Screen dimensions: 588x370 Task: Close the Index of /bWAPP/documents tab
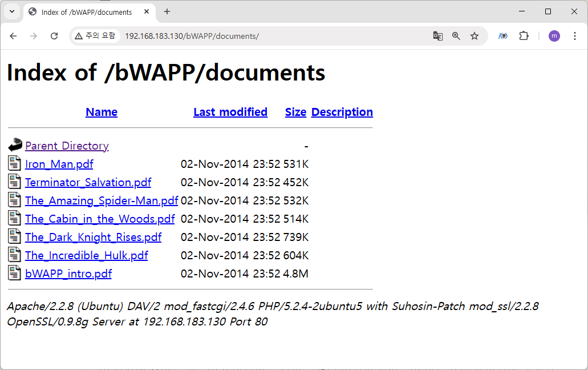(x=147, y=11)
